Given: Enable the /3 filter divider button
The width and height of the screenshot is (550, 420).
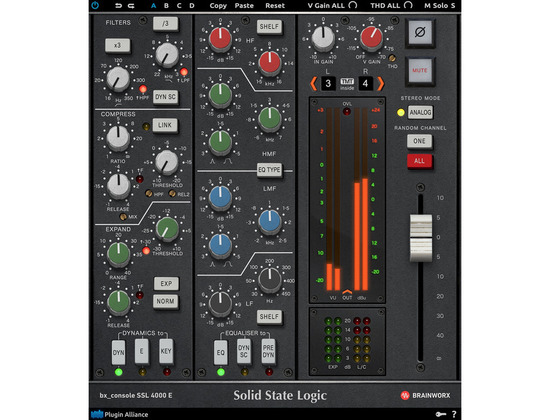Looking at the screenshot, I should tap(166, 24).
